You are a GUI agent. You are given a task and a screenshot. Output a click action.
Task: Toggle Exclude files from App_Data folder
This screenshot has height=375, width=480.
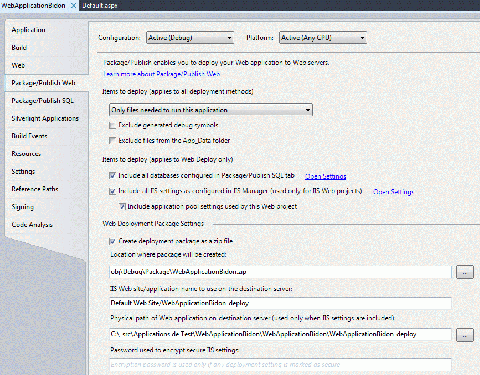pos(113,140)
